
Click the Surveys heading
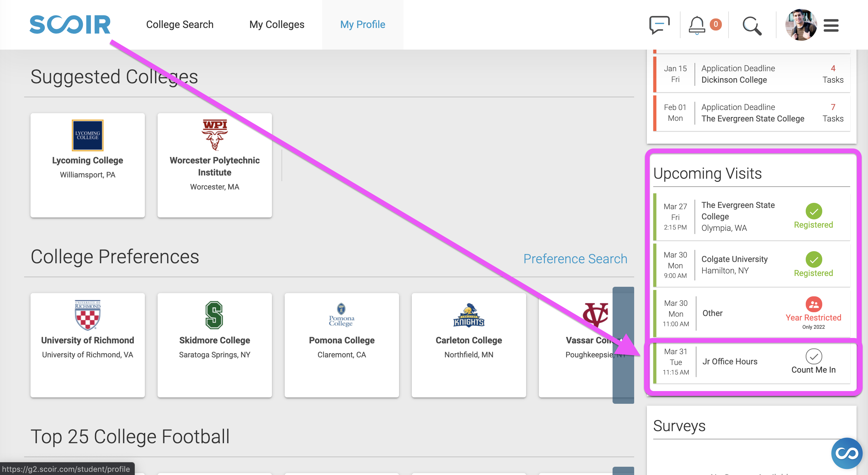[x=679, y=426]
